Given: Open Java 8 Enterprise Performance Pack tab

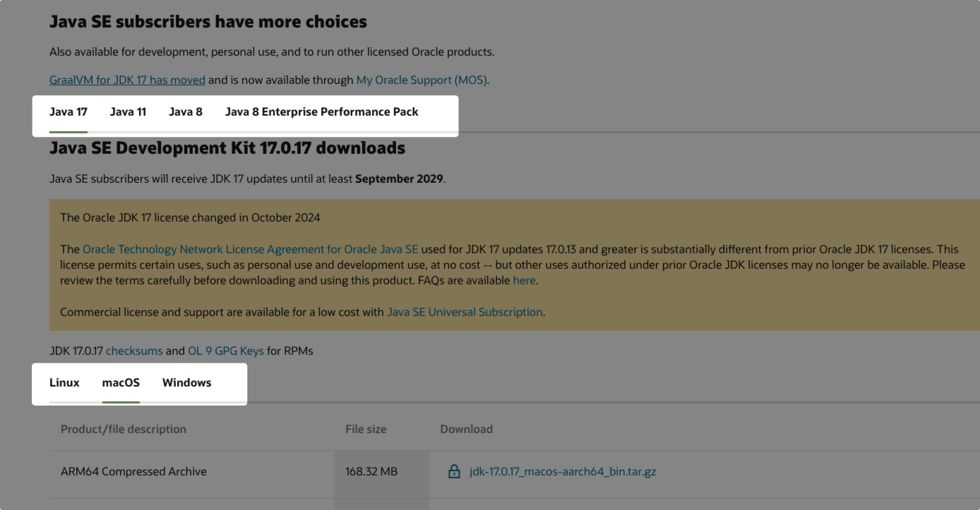Looking at the screenshot, I should 321,111.
